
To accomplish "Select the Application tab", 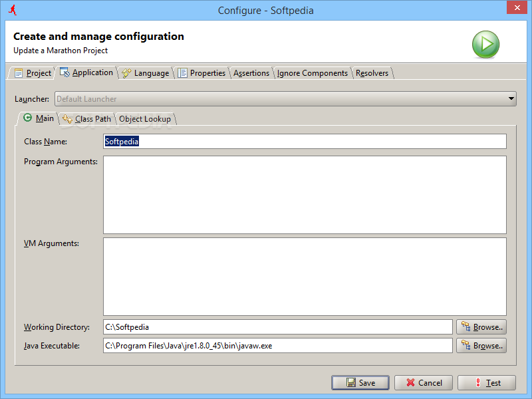I will 86,72.
